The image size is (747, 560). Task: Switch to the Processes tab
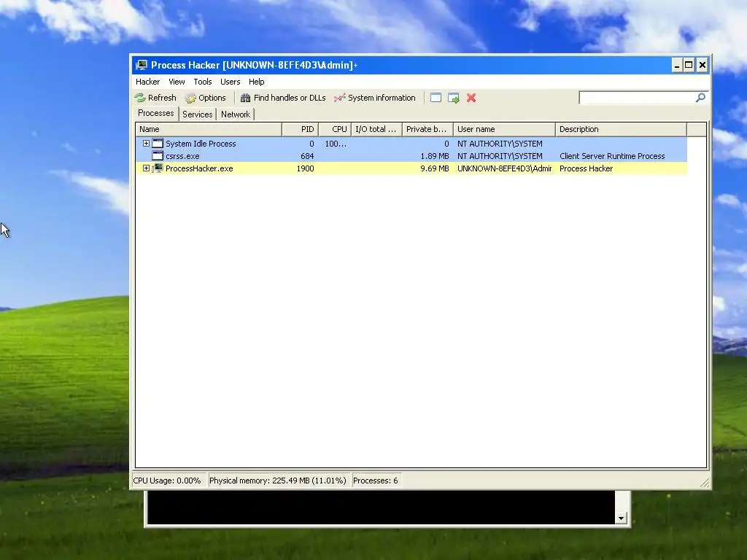pos(156,113)
